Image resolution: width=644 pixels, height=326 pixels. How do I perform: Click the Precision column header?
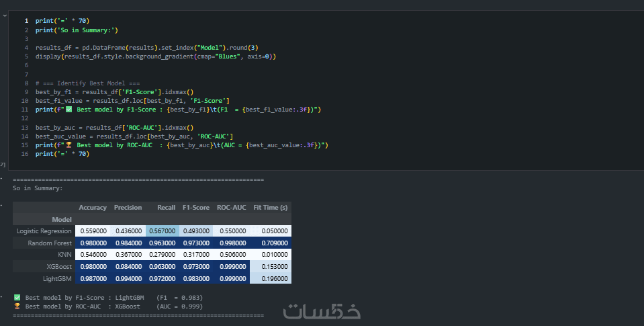click(128, 208)
